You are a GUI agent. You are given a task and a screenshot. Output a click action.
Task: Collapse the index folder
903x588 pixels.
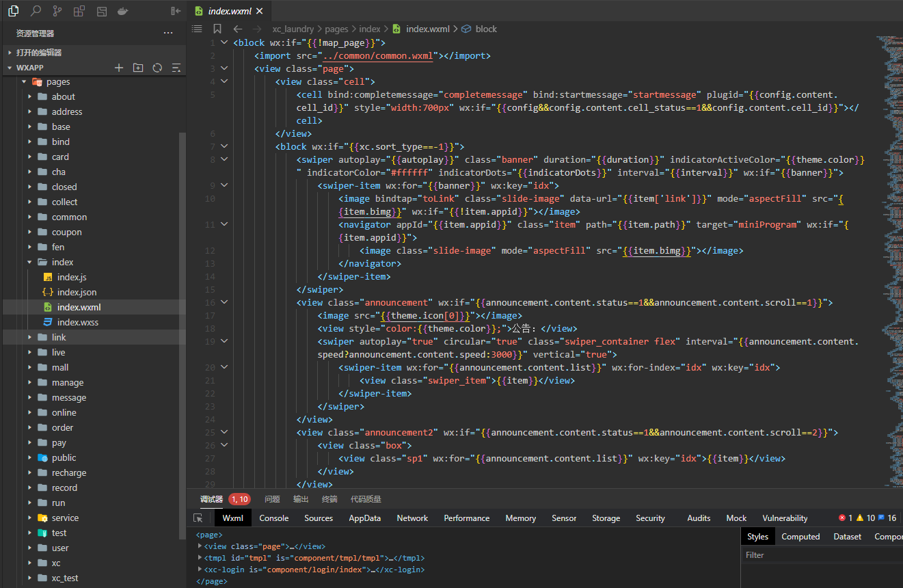coord(62,263)
